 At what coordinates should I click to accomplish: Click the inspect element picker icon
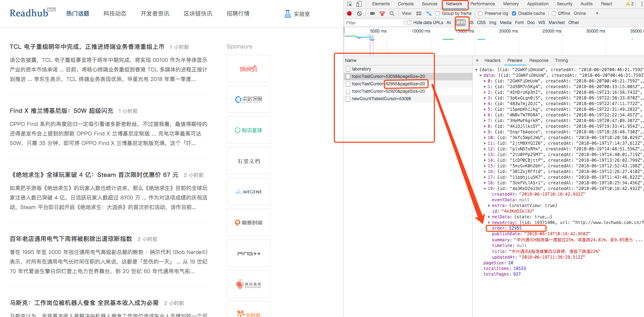click(349, 4)
